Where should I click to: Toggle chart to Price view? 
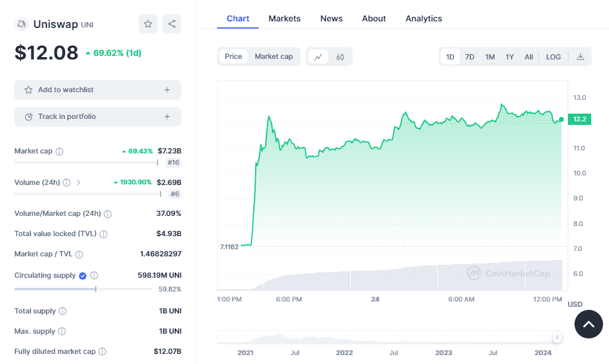coord(233,57)
